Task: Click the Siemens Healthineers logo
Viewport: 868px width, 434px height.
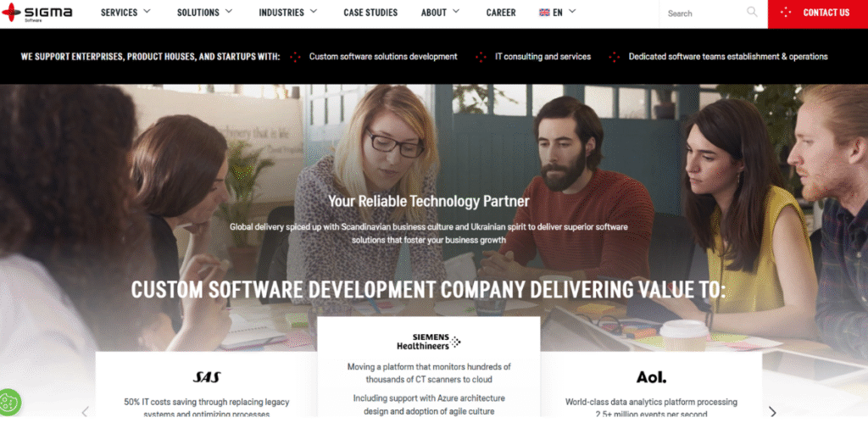Action: [428, 342]
